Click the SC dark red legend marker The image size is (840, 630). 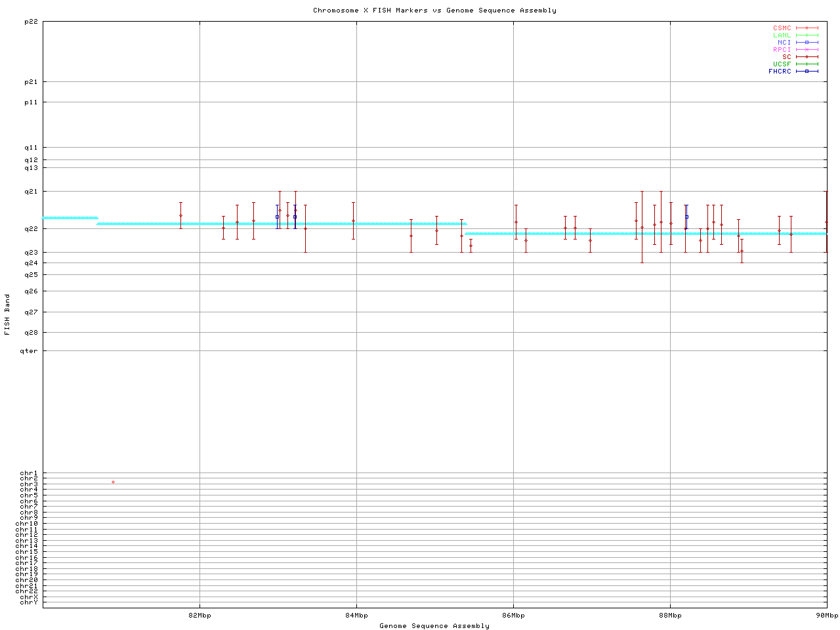pos(807,57)
